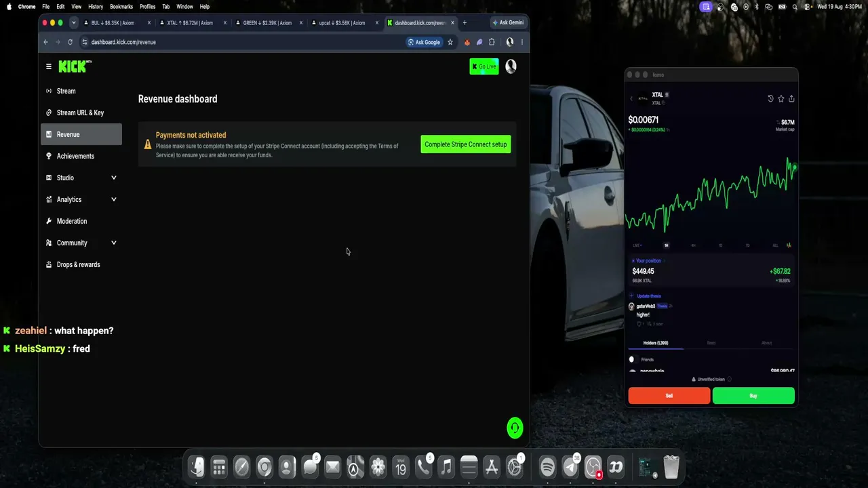Switch fomo chart to candlestick view icon

coord(789,245)
